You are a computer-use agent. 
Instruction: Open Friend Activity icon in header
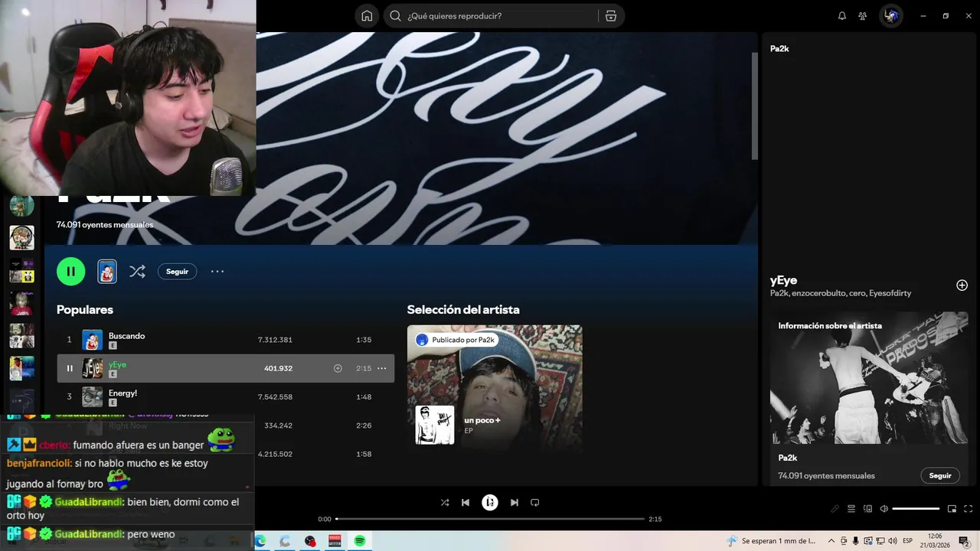point(863,16)
